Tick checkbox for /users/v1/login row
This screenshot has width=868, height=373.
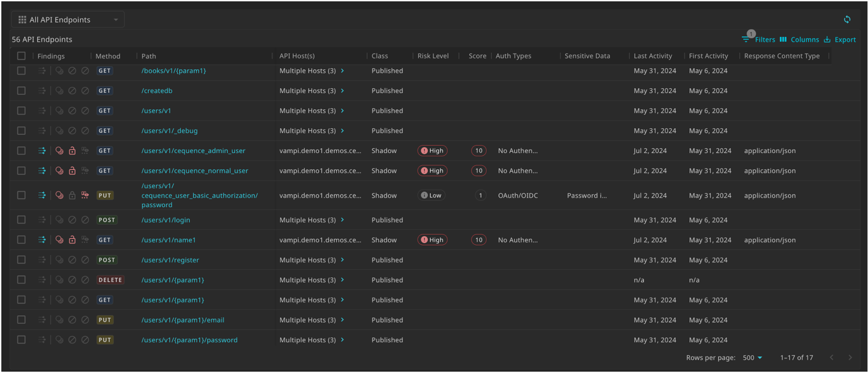(21, 220)
